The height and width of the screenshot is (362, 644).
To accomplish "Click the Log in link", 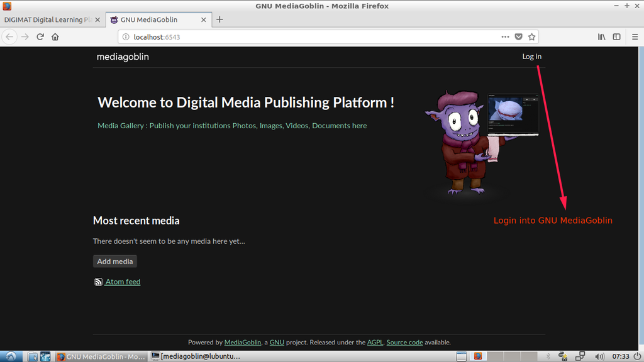I will [531, 57].
